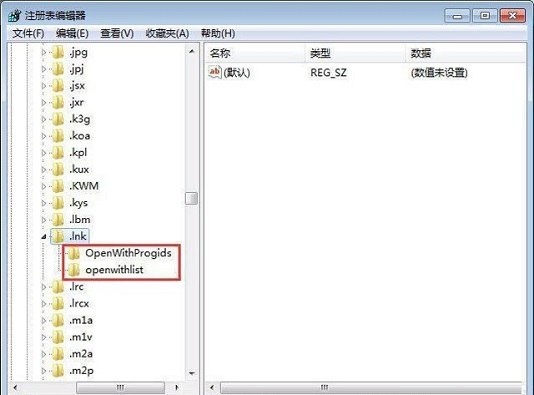The image size is (534, 395).
Task: Click the .lrcx folder icon
Action: click(58, 303)
